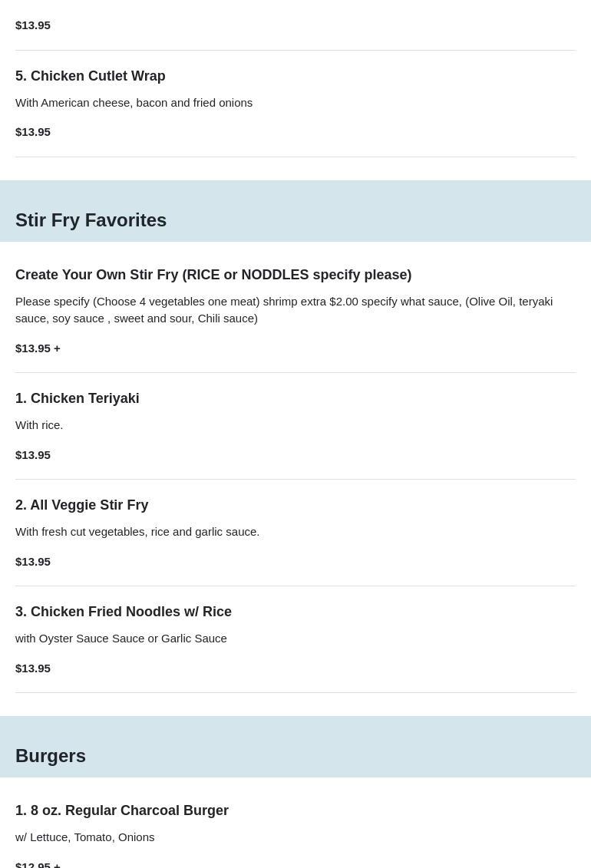Select the $13.95 price under Chicken Cutlet Wrap
Image resolution: width=591 pixels, height=868 pixels.
pos(33,132)
